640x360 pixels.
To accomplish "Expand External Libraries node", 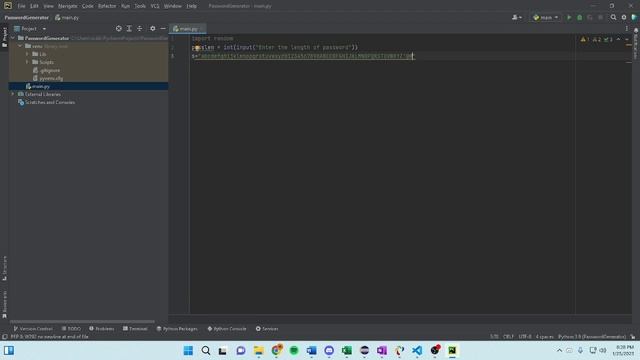I will coord(13,94).
